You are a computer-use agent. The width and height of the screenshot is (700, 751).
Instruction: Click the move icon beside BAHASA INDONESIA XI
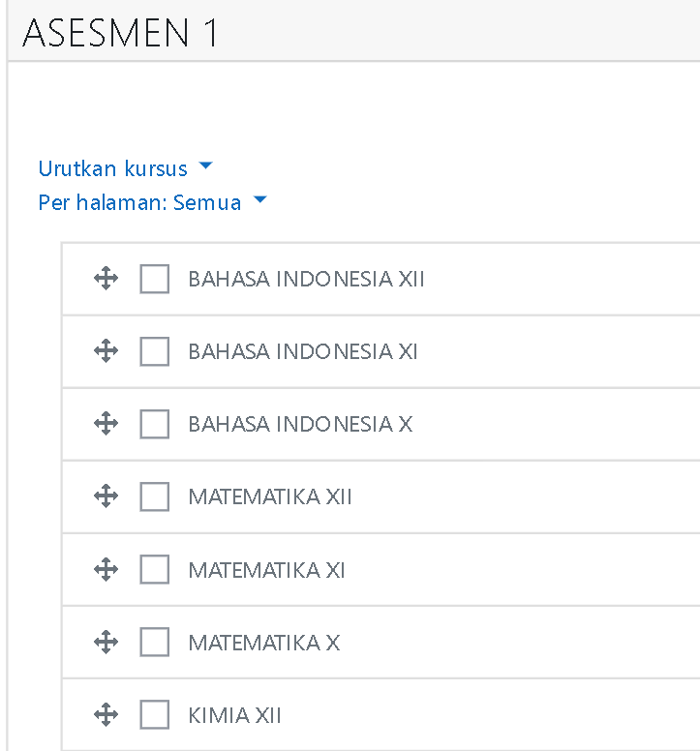pos(106,351)
